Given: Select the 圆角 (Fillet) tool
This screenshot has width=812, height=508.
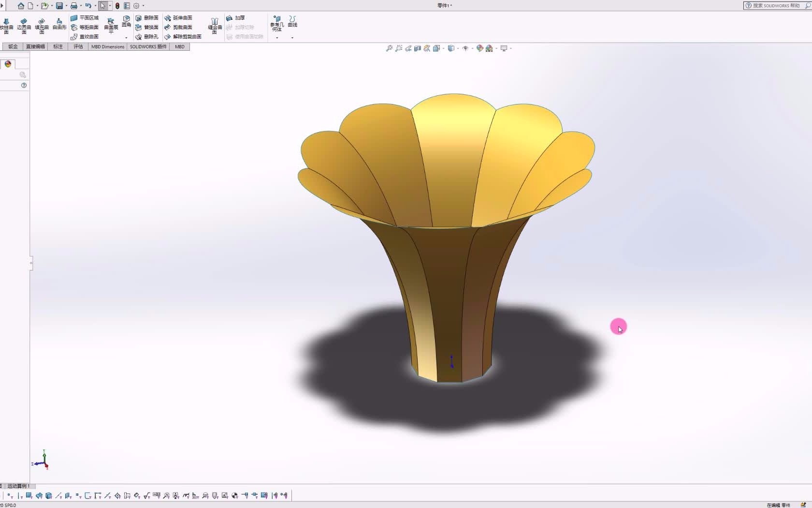Looking at the screenshot, I should pos(126,21).
